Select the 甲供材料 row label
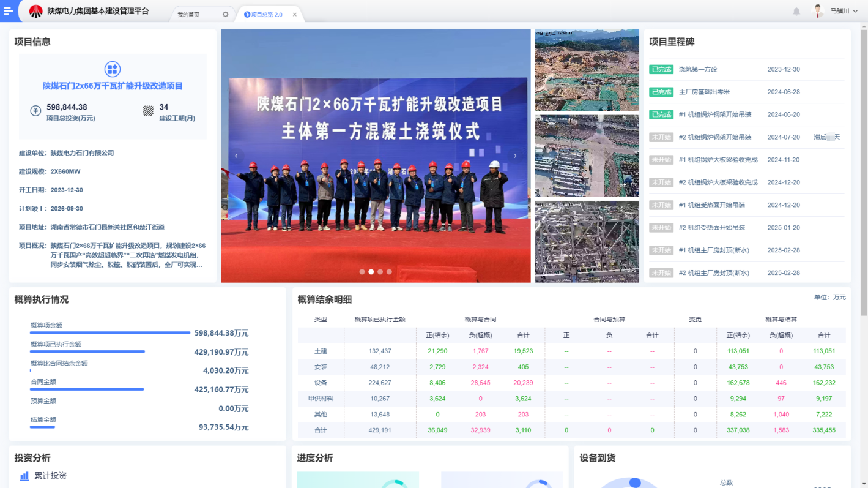 click(x=321, y=399)
